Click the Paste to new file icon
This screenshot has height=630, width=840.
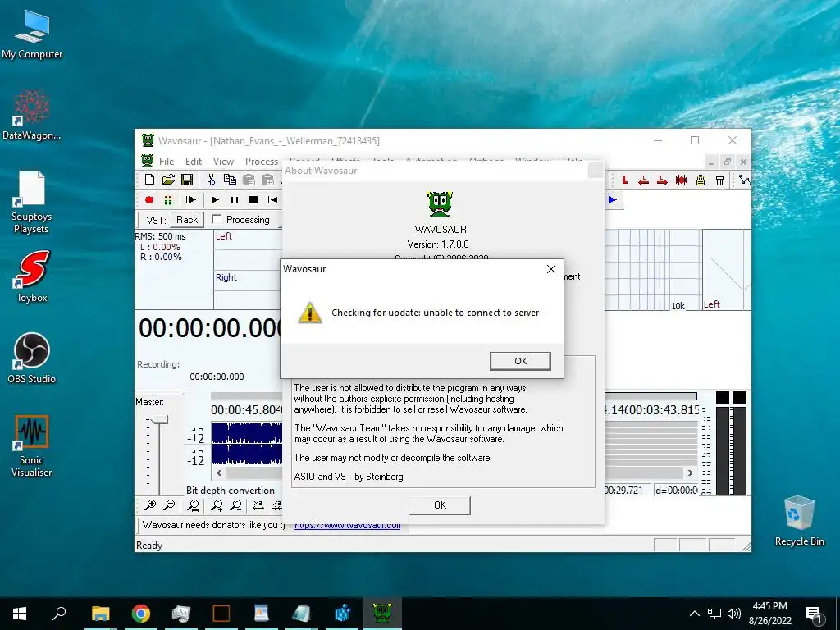[x=267, y=180]
